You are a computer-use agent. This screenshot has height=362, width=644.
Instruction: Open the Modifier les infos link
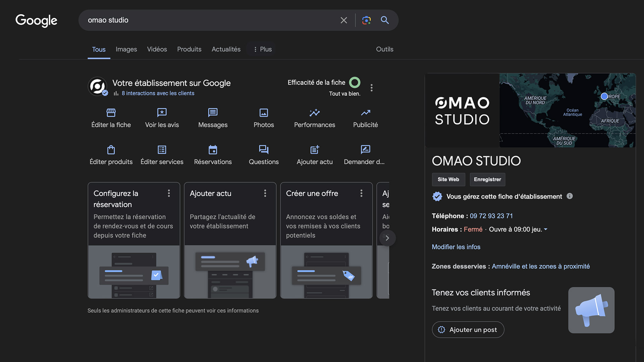coord(456,247)
